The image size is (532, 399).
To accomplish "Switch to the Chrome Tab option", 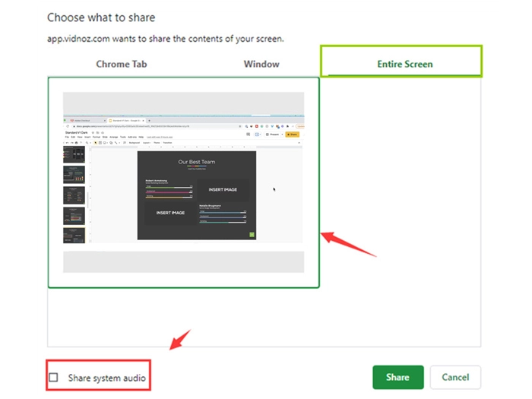I will click(x=122, y=64).
